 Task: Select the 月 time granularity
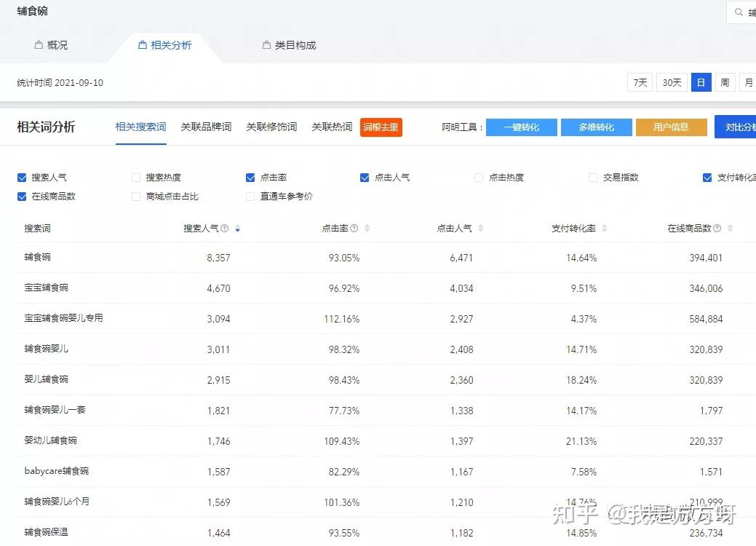coord(748,82)
